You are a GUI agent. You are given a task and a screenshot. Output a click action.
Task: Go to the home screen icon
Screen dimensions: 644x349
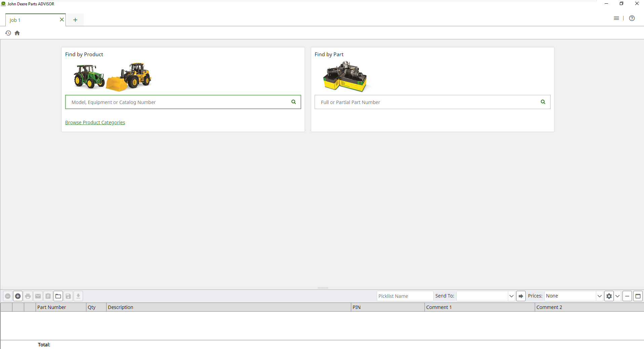17,33
